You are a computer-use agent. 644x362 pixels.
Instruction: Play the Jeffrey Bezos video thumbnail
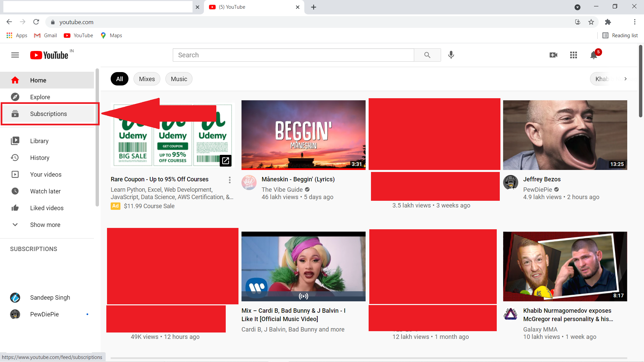point(565,135)
